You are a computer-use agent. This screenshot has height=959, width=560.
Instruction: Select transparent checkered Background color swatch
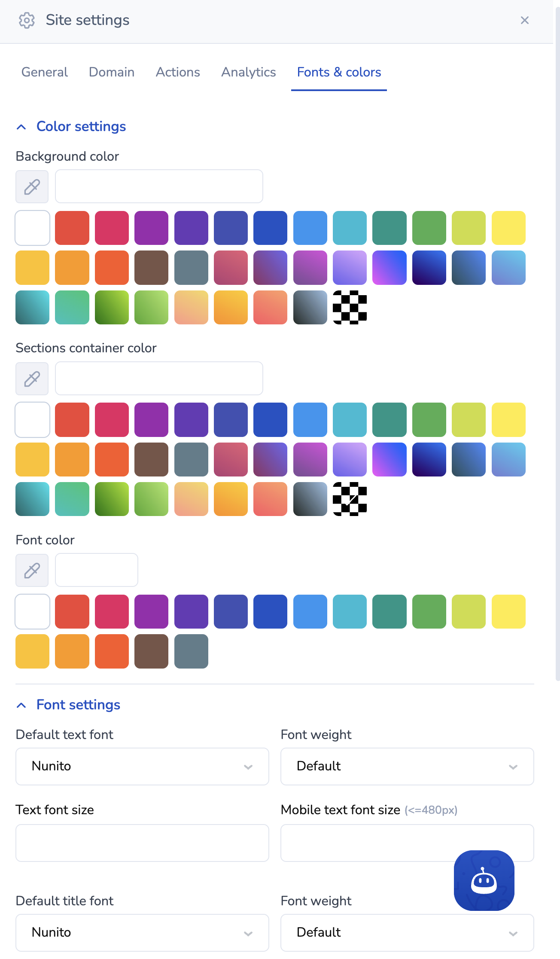tap(350, 308)
